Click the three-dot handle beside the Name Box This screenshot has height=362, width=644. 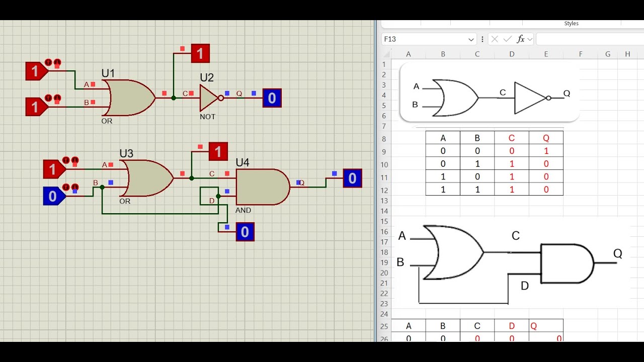point(482,39)
